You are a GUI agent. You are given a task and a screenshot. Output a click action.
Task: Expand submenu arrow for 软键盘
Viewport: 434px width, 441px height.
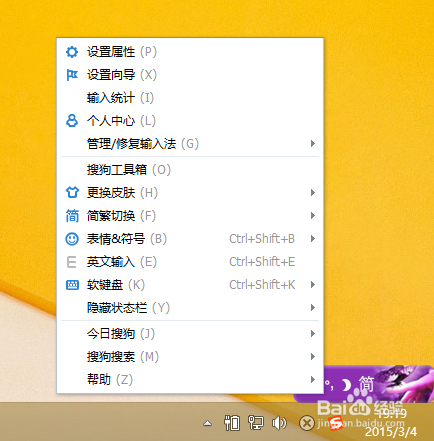click(x=313, y=285)
